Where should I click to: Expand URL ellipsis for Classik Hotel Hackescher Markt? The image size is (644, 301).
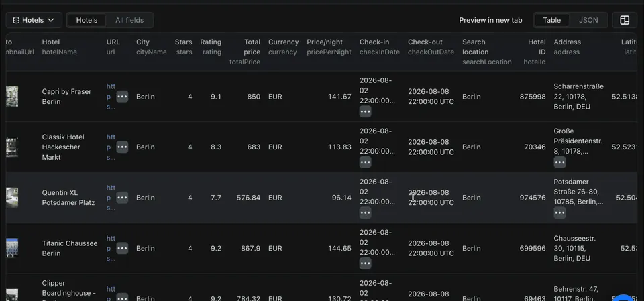pyautogui.click(x=122, y=147)
